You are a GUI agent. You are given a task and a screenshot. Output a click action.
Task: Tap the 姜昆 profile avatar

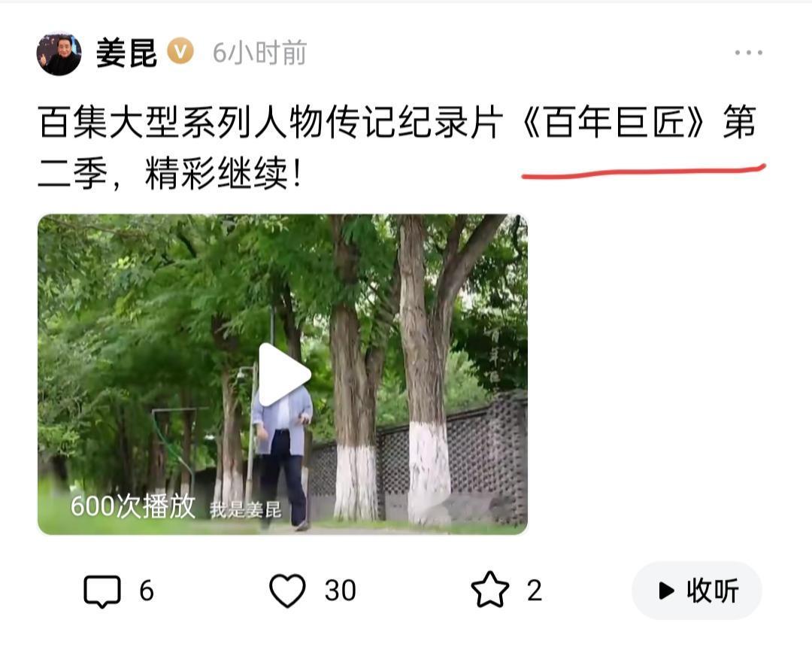click(x=59, y=53)
